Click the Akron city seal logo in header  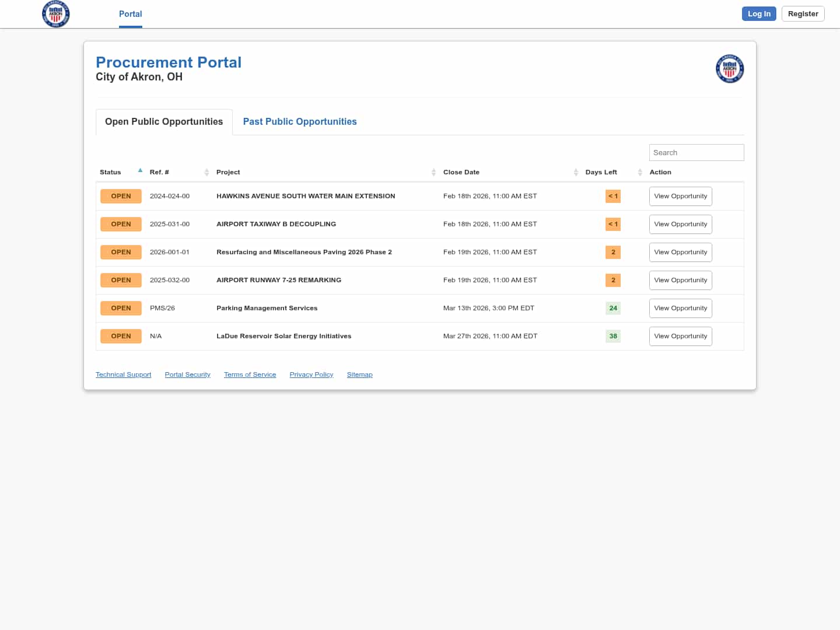[x=56, y=14]
